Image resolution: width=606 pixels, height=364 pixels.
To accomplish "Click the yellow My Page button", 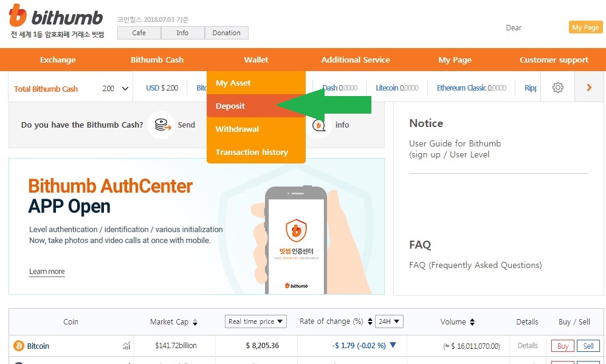I will click(585, 27).
